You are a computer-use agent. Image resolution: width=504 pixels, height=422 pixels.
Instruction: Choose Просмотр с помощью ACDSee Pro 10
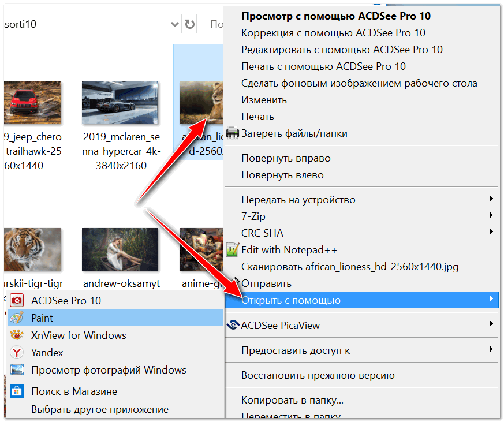coord(336,16)
